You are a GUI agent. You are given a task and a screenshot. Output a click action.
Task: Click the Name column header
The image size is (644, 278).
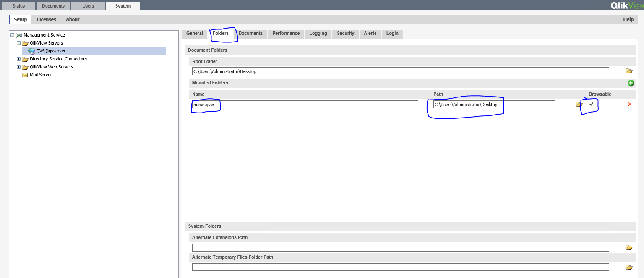198,94
